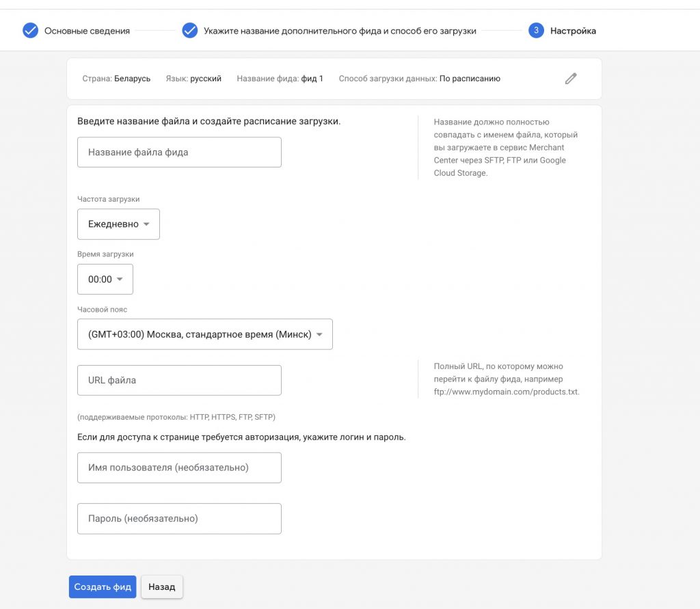Viewport: 700px width, 609px height.
Task: Focus the Имя пользователя (необязательно) field
Action: coord(179,468)
